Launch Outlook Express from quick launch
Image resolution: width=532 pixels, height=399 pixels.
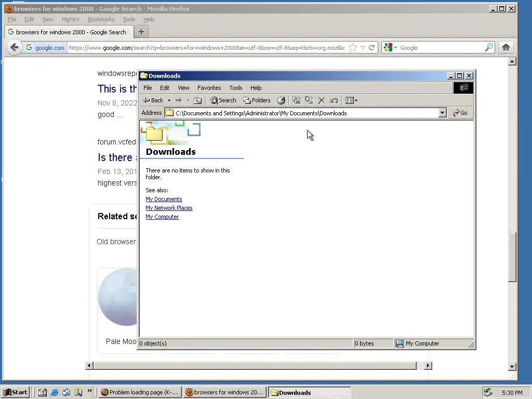tap(66, 393)
